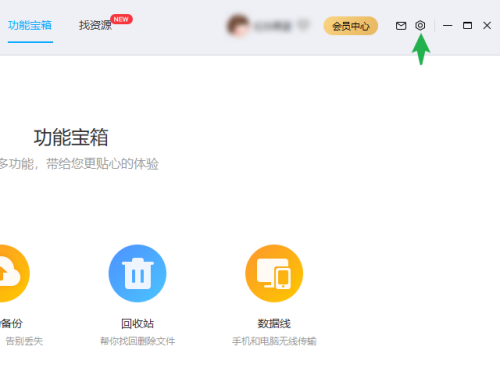Switch to the 功能宝箱 tab
Screen dimensions: 500x375
tap(30, 25)
